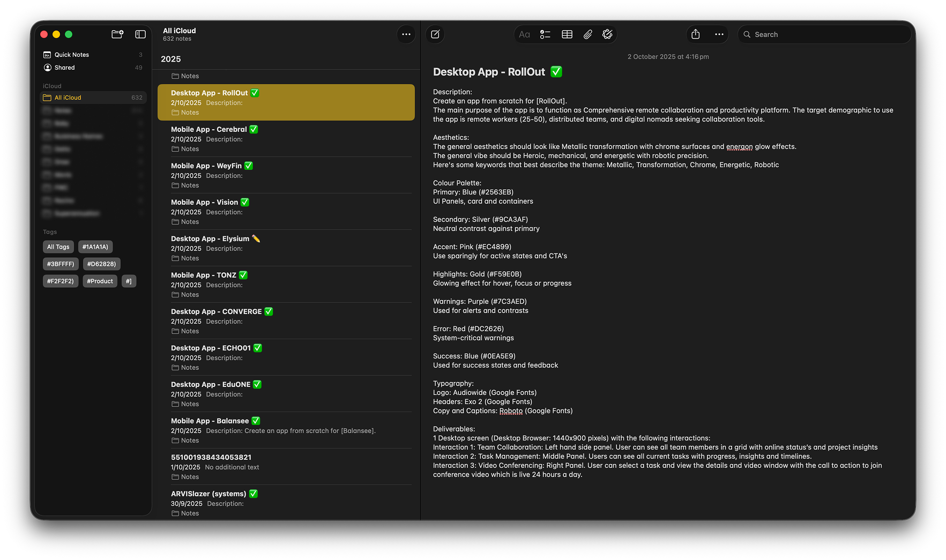Click the Tags section header
946x560 pixels.
pos(50,232)
